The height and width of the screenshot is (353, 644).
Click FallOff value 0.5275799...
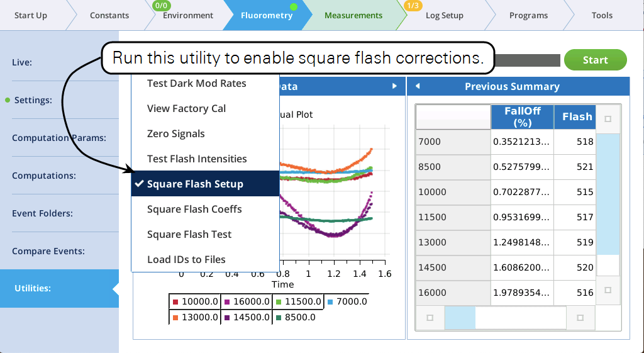tap(523, 167)
